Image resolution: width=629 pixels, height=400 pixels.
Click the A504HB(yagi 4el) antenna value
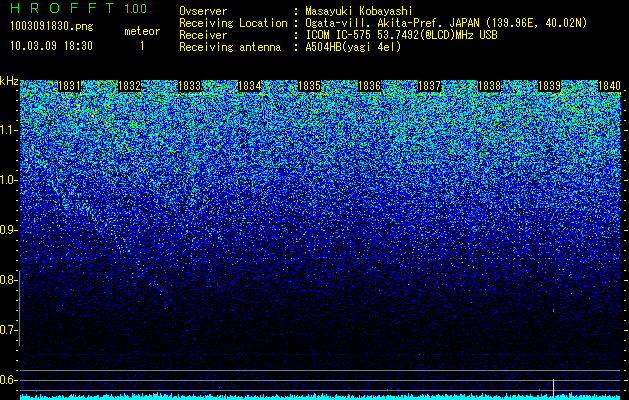click(x=353, y=47)
